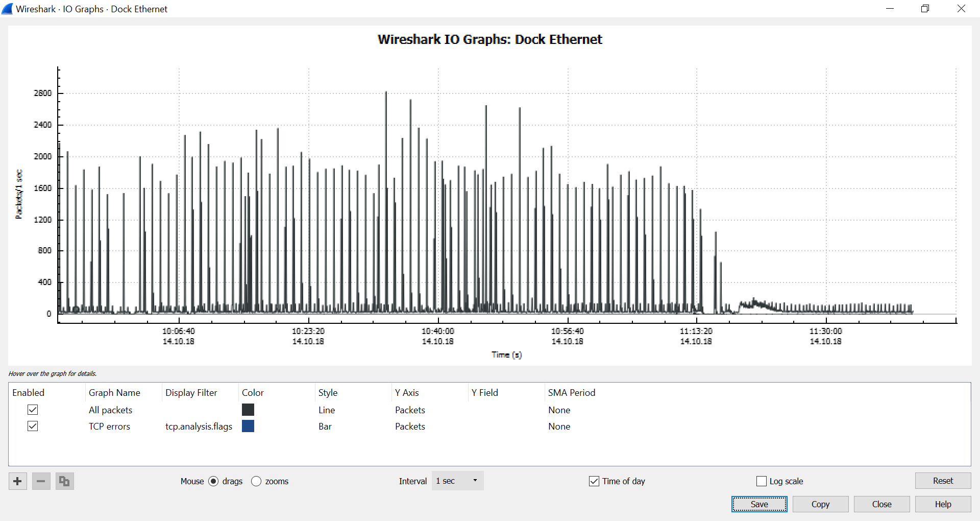
Task: Click the Wireshark shark fin icon
Action: [7, 9]
